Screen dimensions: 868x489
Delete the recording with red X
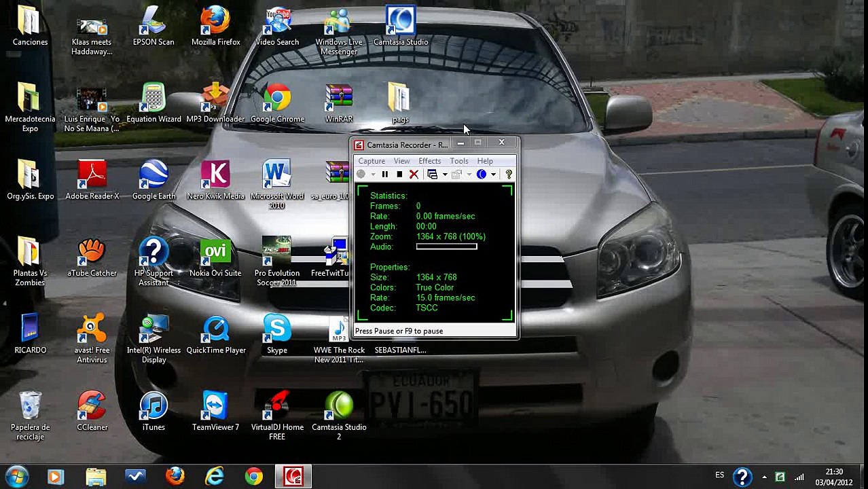tap(414, 175)
